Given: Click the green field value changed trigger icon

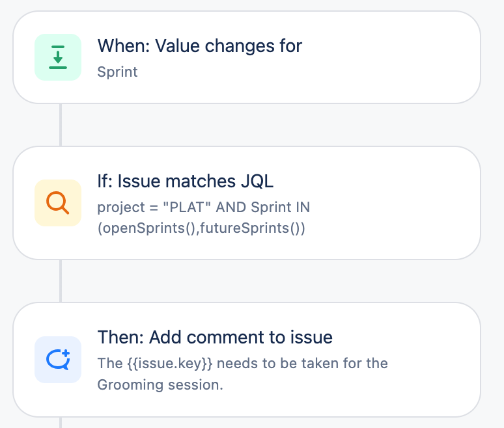Looking at the screenshot, I should pos(58,57).
